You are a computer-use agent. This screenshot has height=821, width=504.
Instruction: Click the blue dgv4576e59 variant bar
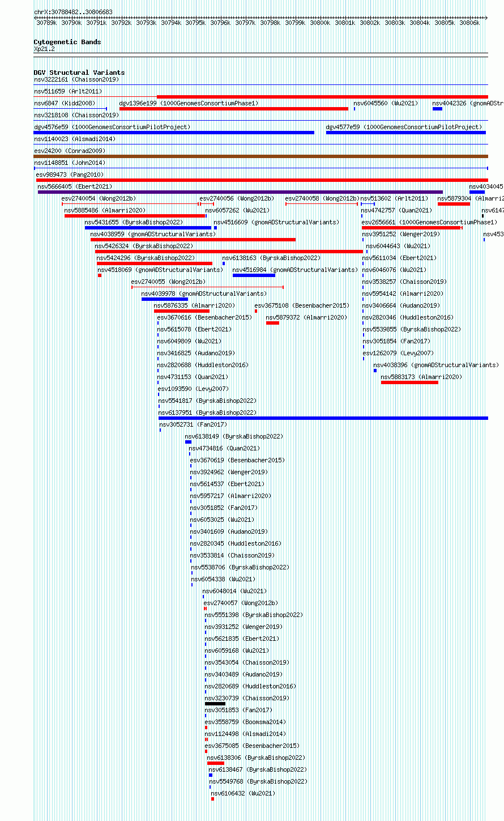[x=174, y=133]
